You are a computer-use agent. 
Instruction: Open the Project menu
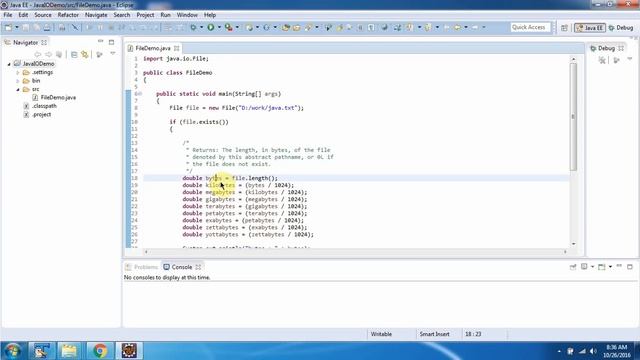point(145,15)
